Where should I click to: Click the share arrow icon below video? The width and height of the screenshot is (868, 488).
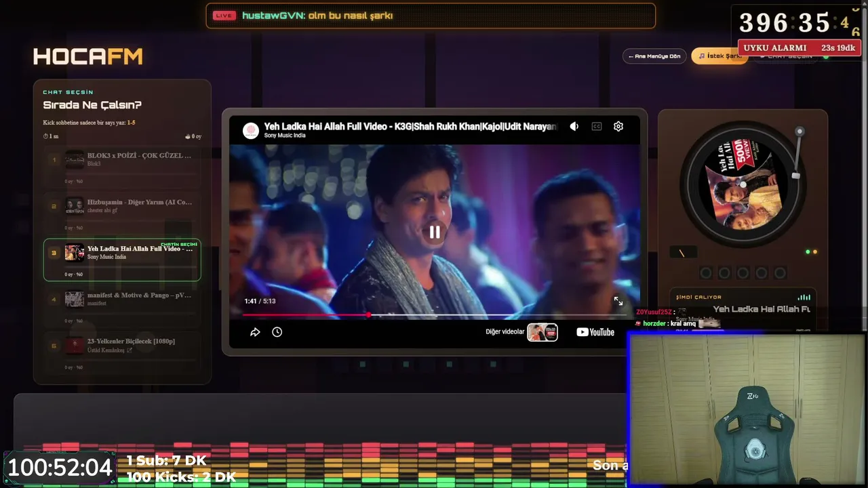255,332
